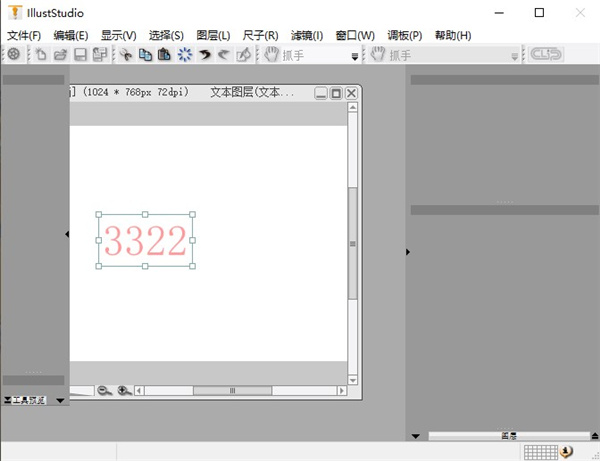Open the 选择(S) menu

tap(166, 36)
